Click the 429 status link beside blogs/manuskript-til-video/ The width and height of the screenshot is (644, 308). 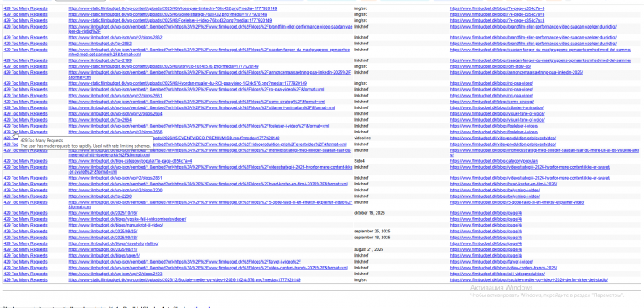click(x=25, y=226)
